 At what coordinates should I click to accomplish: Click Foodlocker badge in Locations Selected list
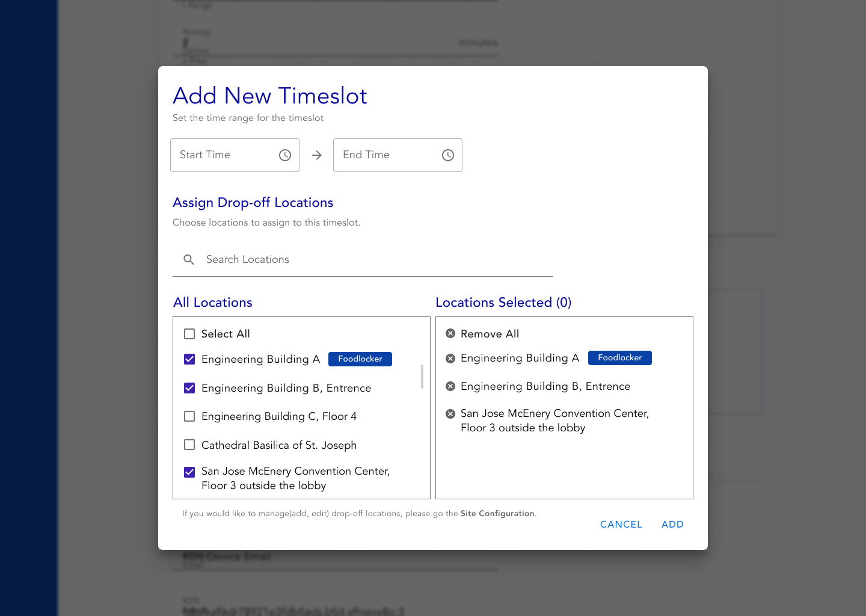pyautogui.click(x=620, y=358)
